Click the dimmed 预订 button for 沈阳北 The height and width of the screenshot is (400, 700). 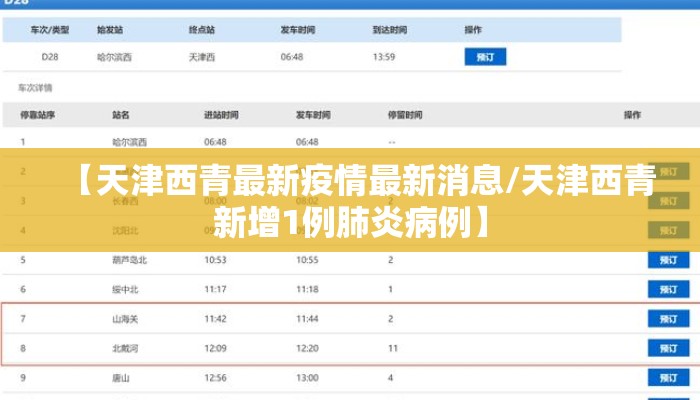tap(668, 231)
